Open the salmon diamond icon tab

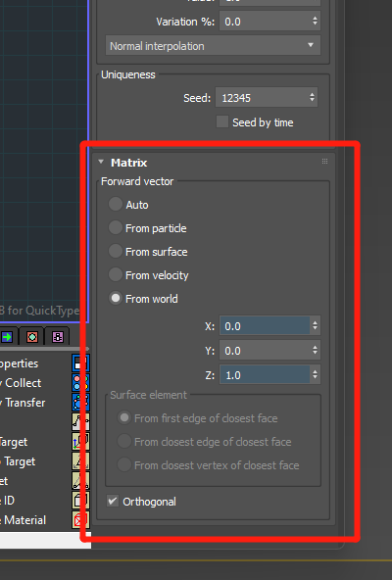(x=32, y=337)
